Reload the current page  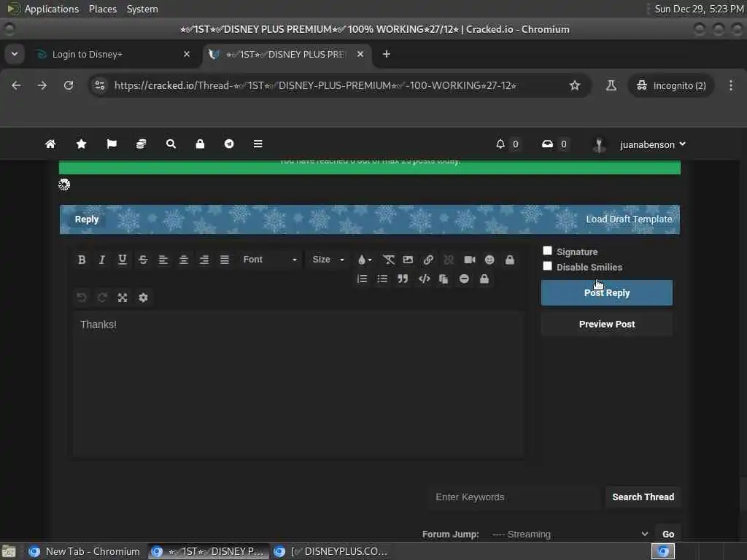click(69, 85)
